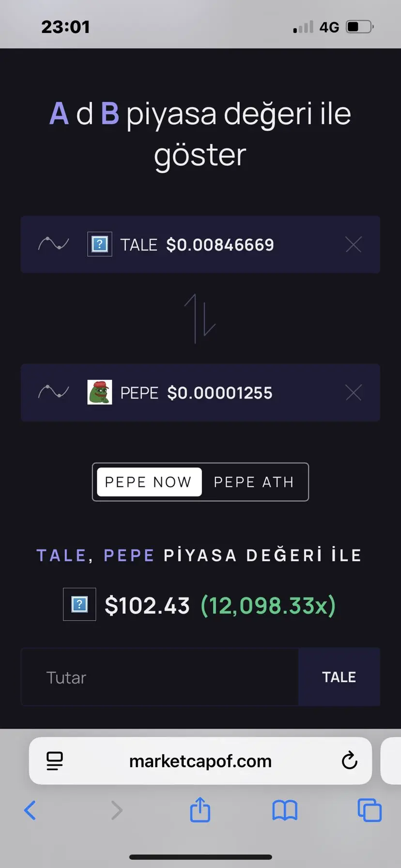Remove PEPE with its X icon
This screenshot has height=868, width=401.
(354, 392)
